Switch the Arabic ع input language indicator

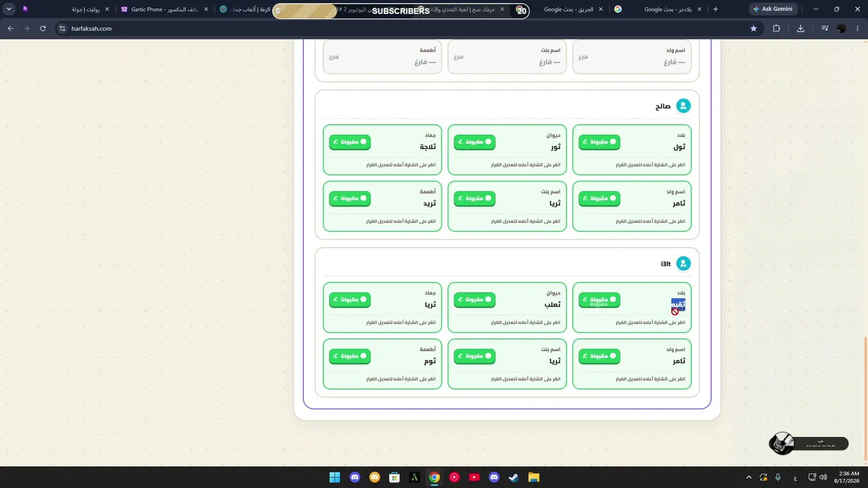click(795, 478)
